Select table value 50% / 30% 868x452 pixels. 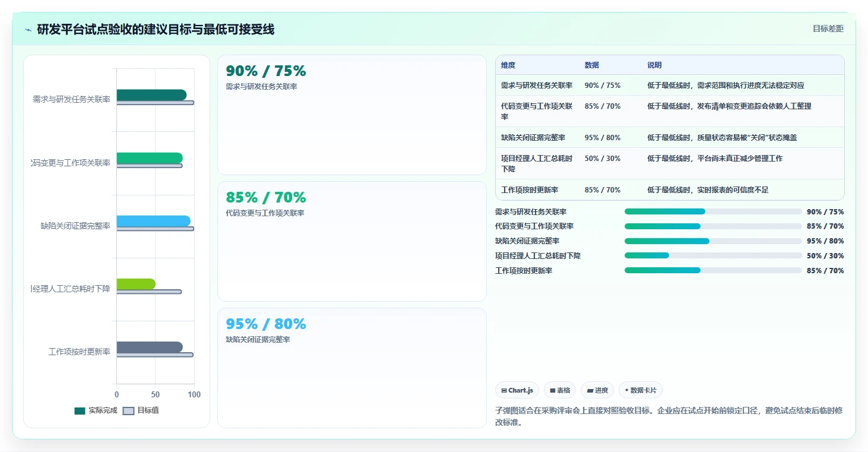(x=603, y=159)
